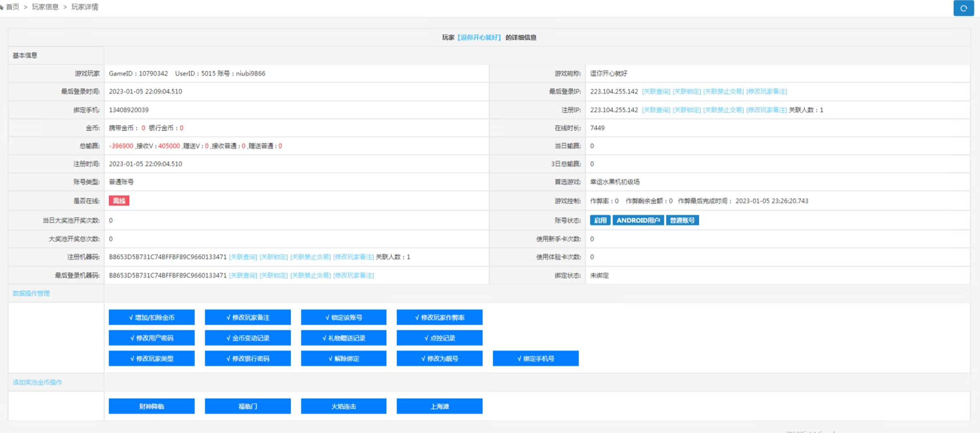This screenshot has height=433, width=980.
Task: Click the blue refresh icon button
Action: [x=963, y=8]
